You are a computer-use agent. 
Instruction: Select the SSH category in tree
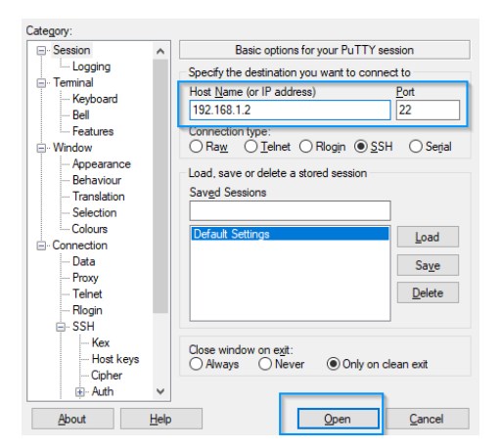coord(83,327)
